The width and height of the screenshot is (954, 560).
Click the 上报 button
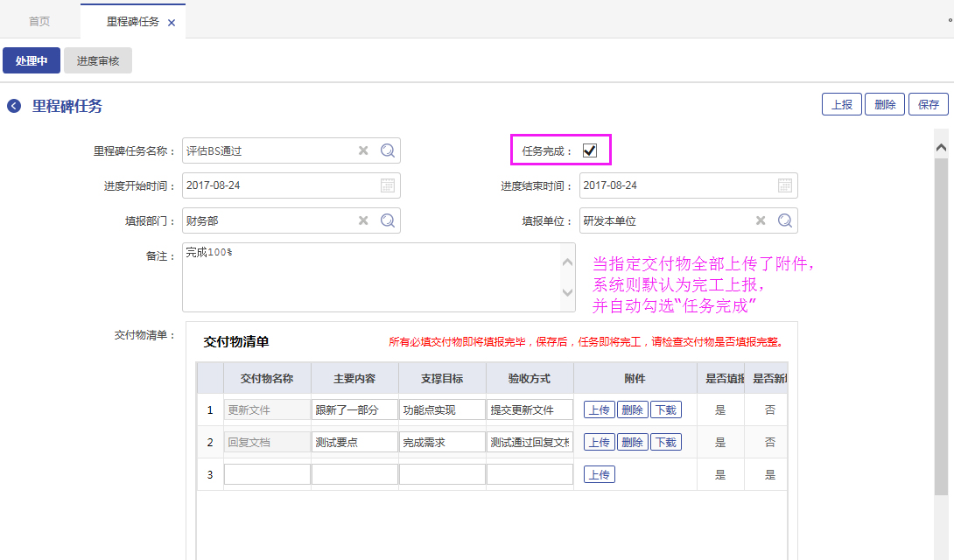(x=842, y=104)
